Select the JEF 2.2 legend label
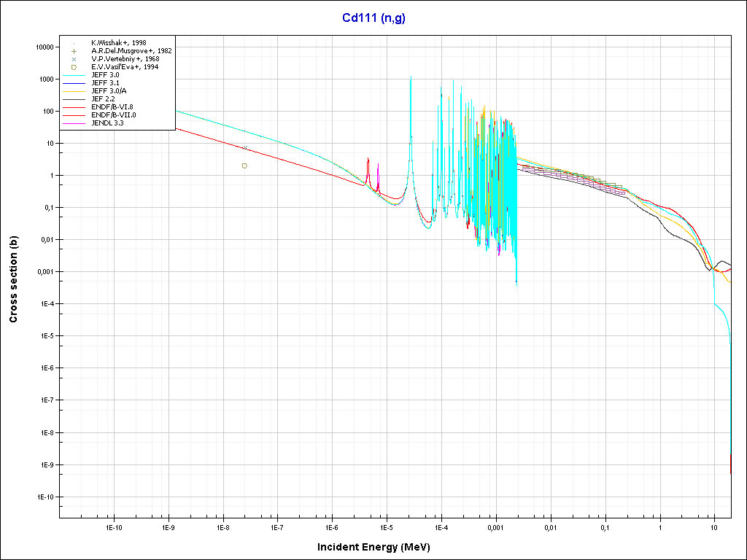Screen dimensions: 747x560 pos(104,98)
